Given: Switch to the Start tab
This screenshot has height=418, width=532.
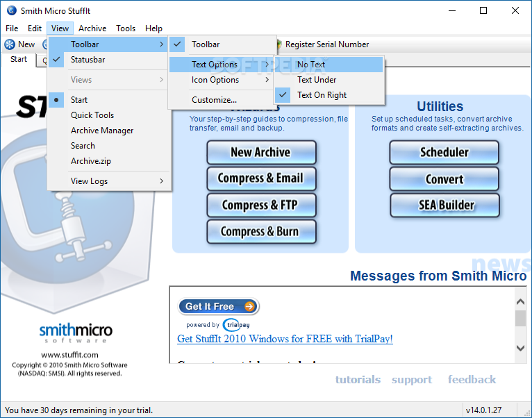Looking at the screenshot, I should [x=19, y=60].
